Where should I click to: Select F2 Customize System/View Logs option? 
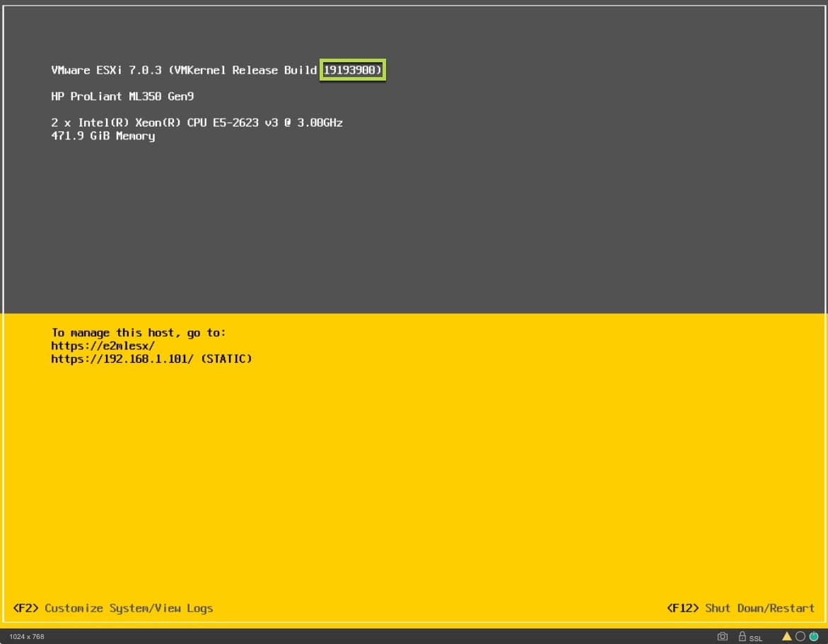click(113, 608)
